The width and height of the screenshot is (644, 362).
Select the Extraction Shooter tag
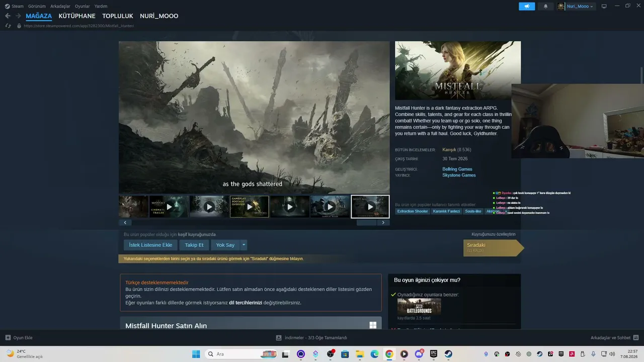coord(413,211)
